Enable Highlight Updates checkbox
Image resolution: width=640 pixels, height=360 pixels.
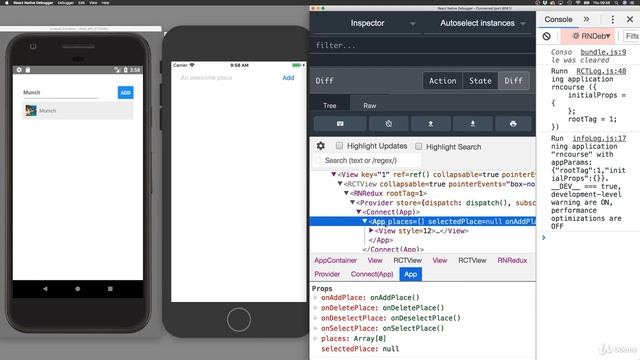339,146
